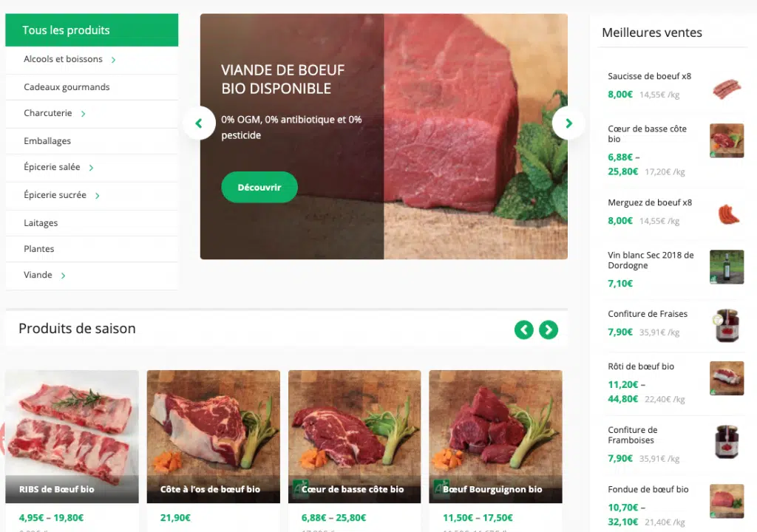The width and height of the screenshot is (757, 532).
Task: Expand Alcools et boissons submenu arrow
Action: click(114, 60)
